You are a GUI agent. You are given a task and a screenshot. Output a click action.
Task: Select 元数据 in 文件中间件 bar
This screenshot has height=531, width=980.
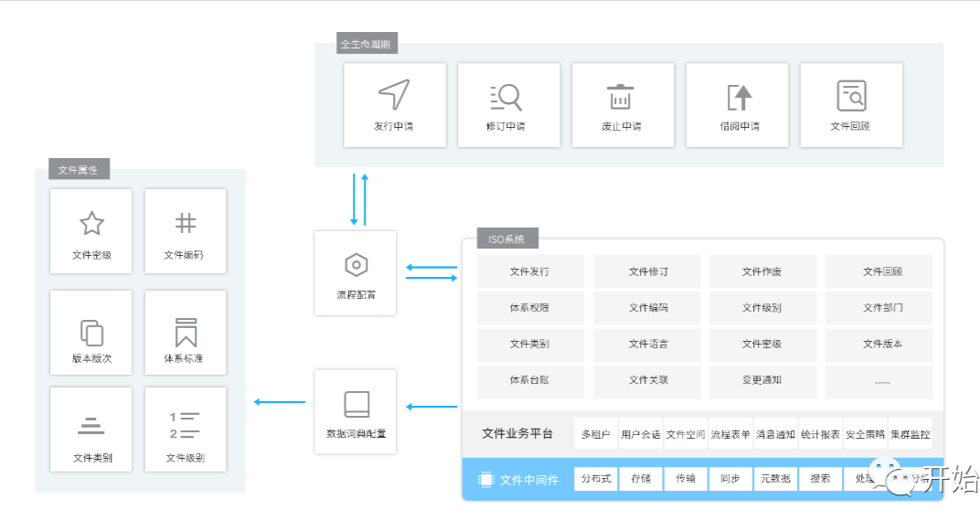click(775, 479)
